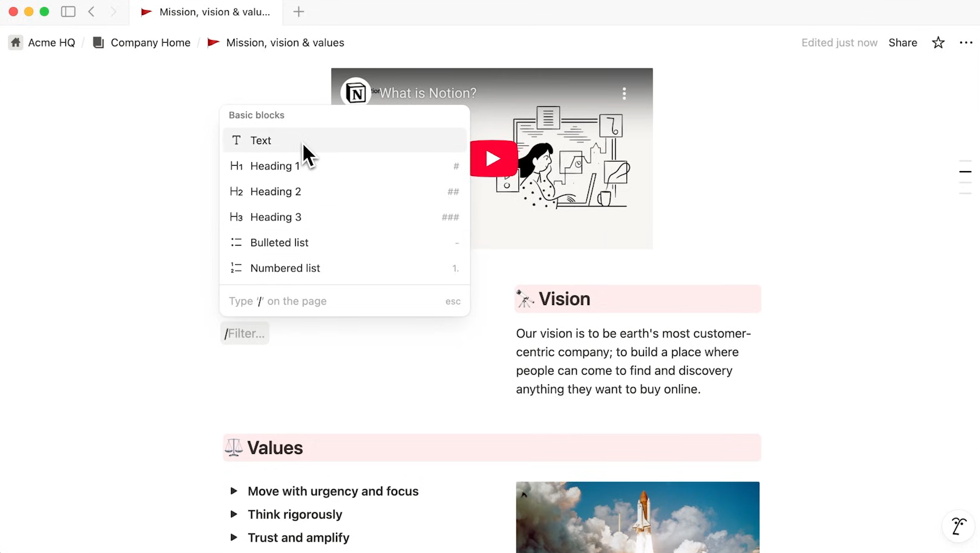
Task: Insert a Numbered list block
Action: click(344, 268)
